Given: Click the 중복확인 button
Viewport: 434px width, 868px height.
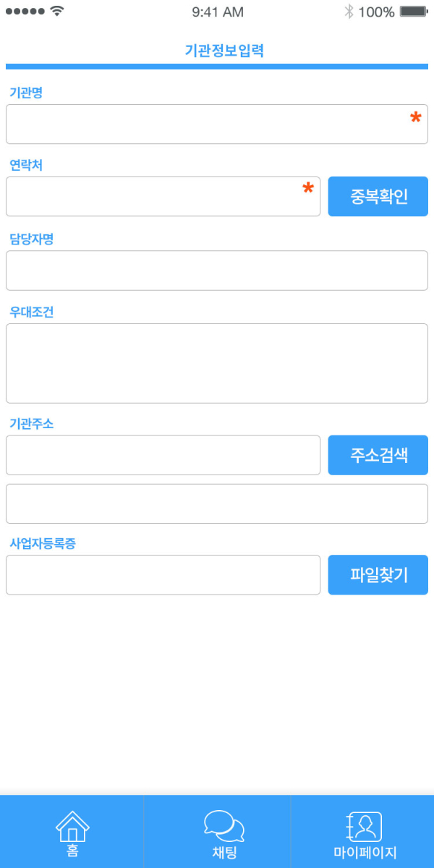Looking at the screenshot, I should 378,197.
